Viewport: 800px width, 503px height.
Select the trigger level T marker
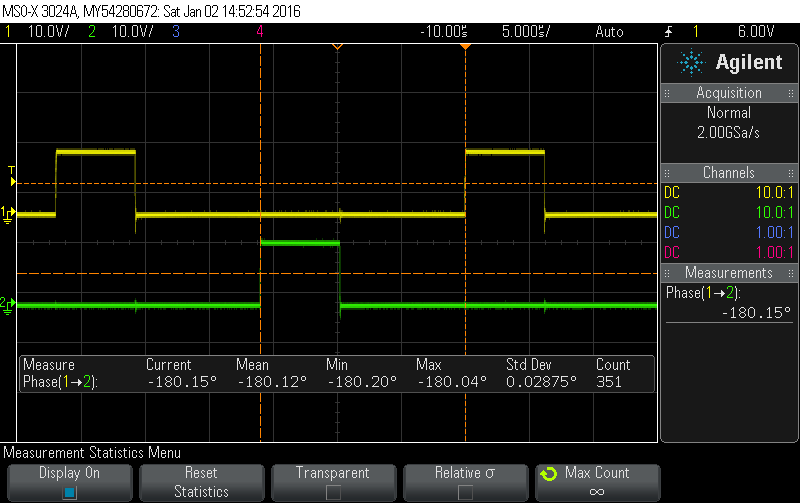tap(12, 175)
